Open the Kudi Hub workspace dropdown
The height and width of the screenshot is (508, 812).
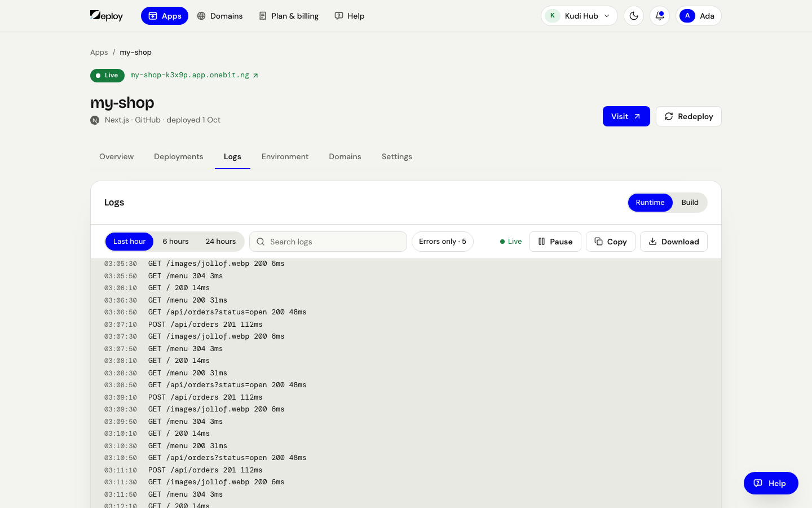pyautogui.click(x=579, y=16)
